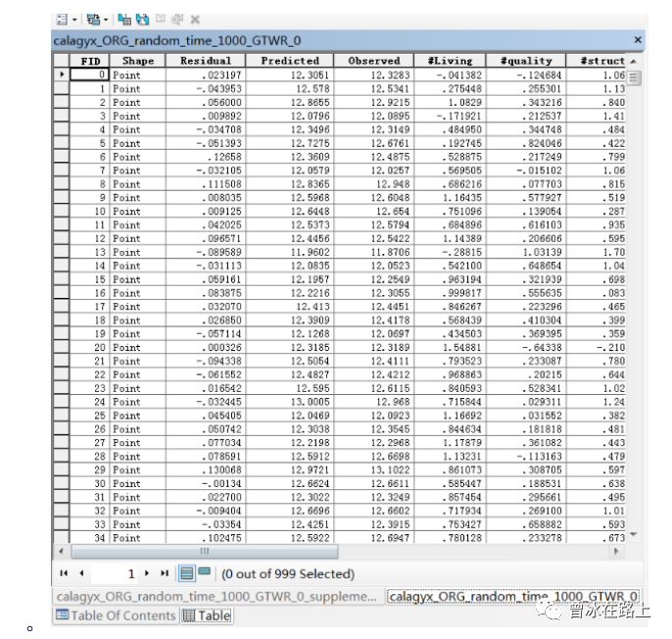672x639 pixels.
Task: Expand the Table Options dropdown arrow
Action: [74, 20]
